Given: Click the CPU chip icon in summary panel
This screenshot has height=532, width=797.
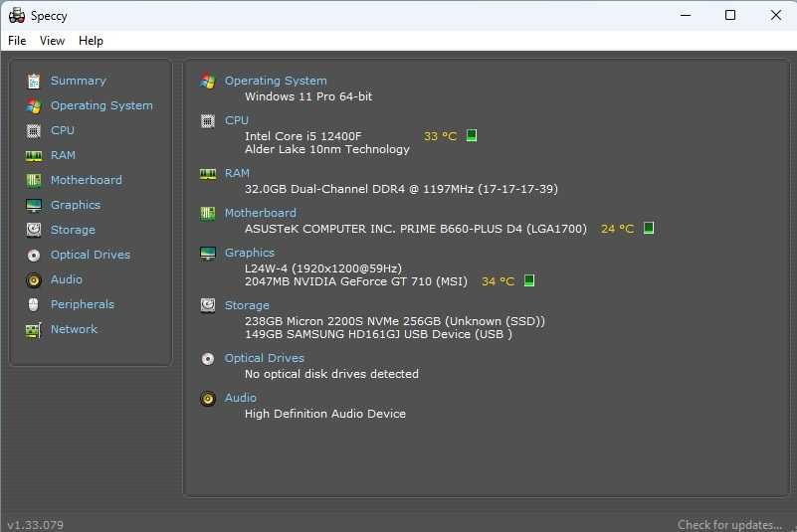Looking at the screenshot, I should point(207,121).
